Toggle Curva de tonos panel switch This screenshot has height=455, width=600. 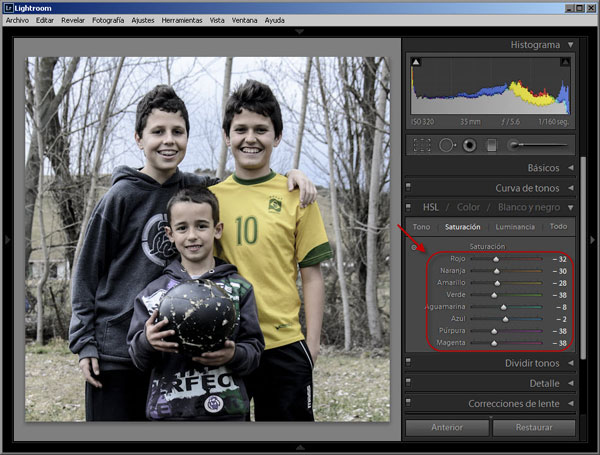click(408, 186)
